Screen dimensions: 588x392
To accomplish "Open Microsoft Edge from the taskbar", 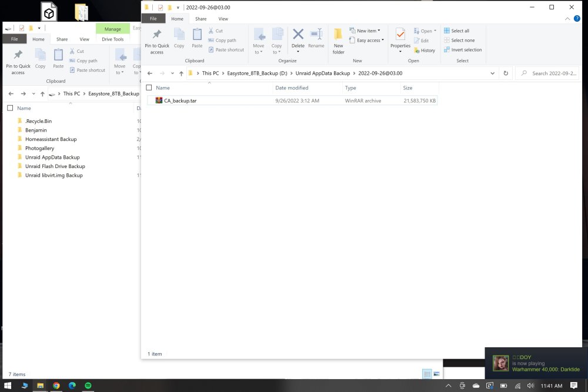I will (72, 386).
